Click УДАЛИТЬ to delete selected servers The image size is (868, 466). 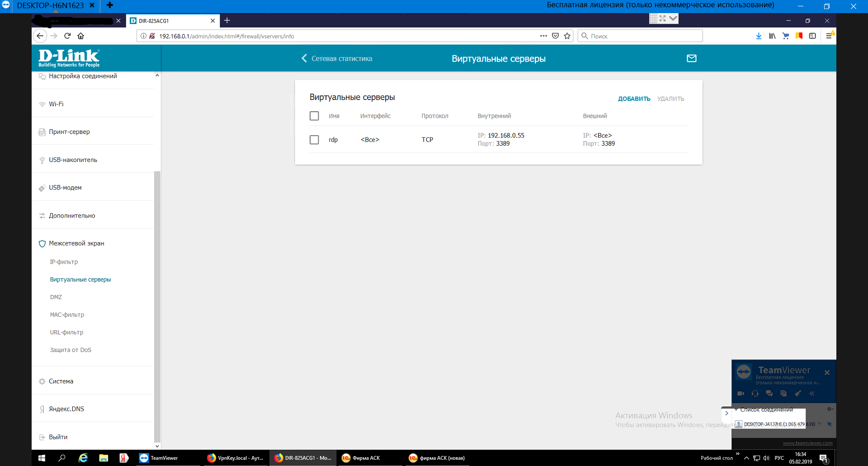670,99
